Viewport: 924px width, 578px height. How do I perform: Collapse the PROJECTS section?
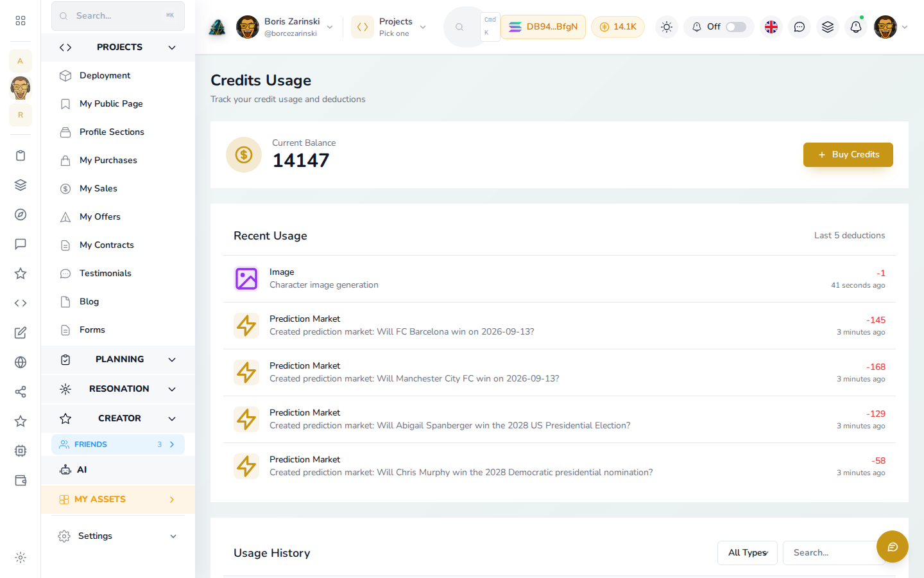[x=118, y=48]
